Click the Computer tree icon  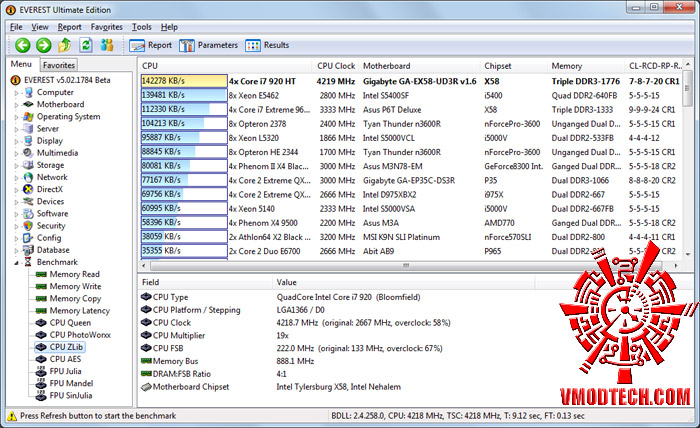click(28, 92)
